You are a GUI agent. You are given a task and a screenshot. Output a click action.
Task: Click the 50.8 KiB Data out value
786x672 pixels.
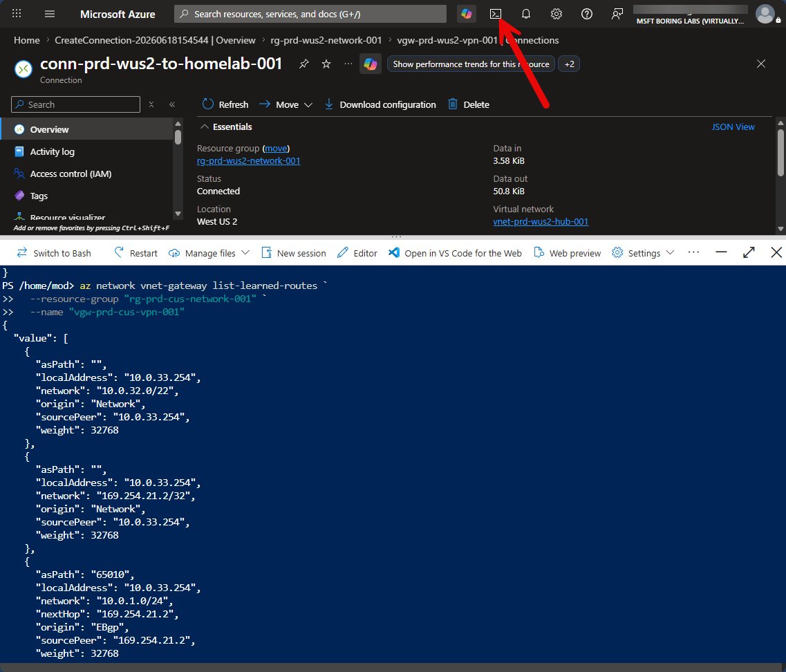pos(509,191)
